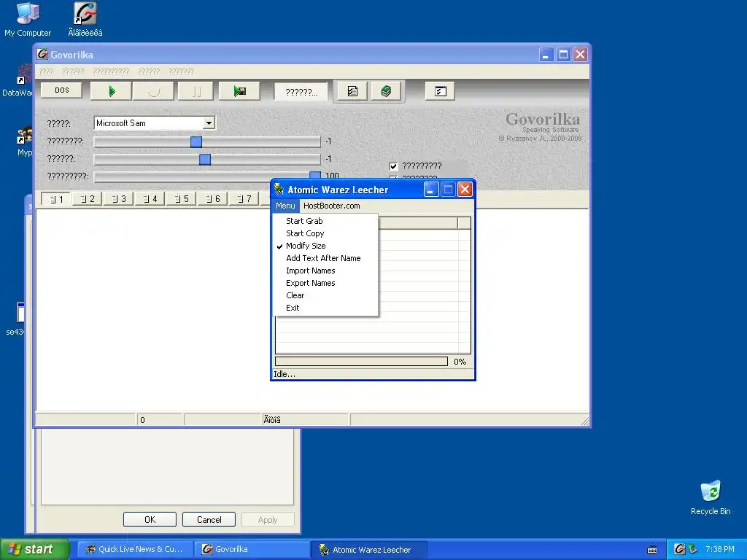This screenshot has height=560, width=747.
Task: Click the second slider thumb showing -1
Action: click(x=205, y=159)
